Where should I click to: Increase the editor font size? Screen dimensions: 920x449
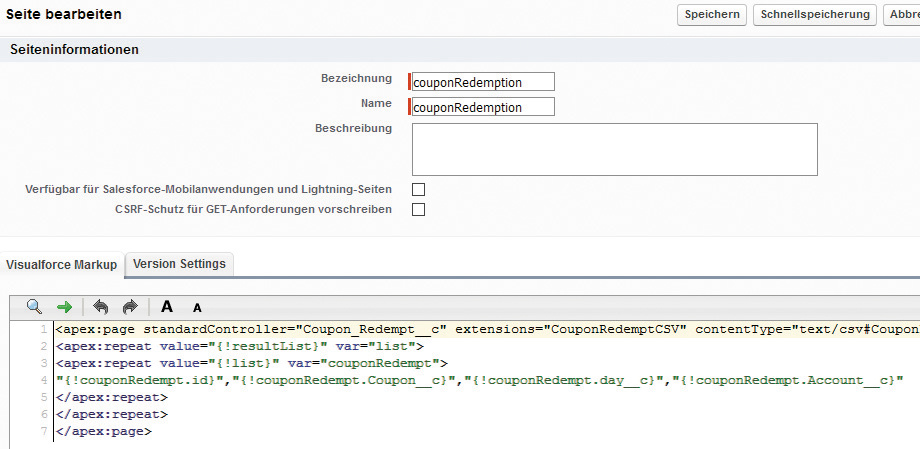tap(167, 307)
